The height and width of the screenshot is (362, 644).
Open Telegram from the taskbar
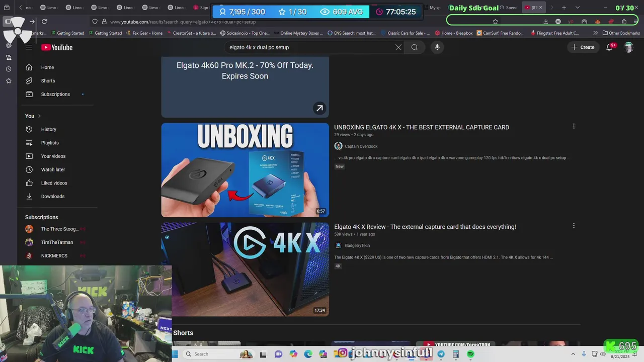441,354
